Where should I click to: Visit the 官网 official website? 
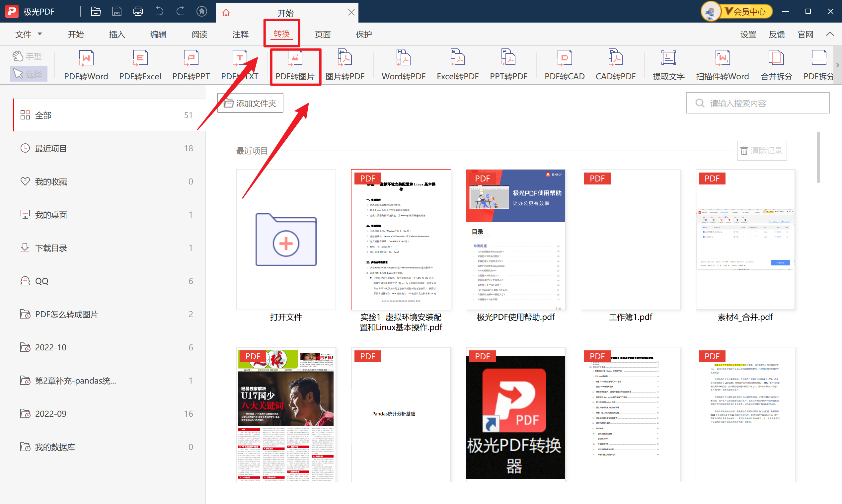point(805,34)
